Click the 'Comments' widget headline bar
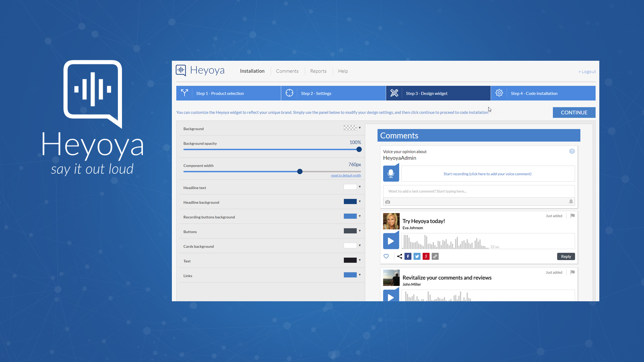This screenshot has height=362, width=644. tap(479, 136)
